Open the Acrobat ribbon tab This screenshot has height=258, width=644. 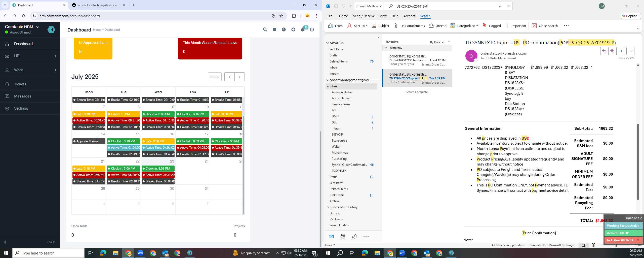[x=409, y=16]
